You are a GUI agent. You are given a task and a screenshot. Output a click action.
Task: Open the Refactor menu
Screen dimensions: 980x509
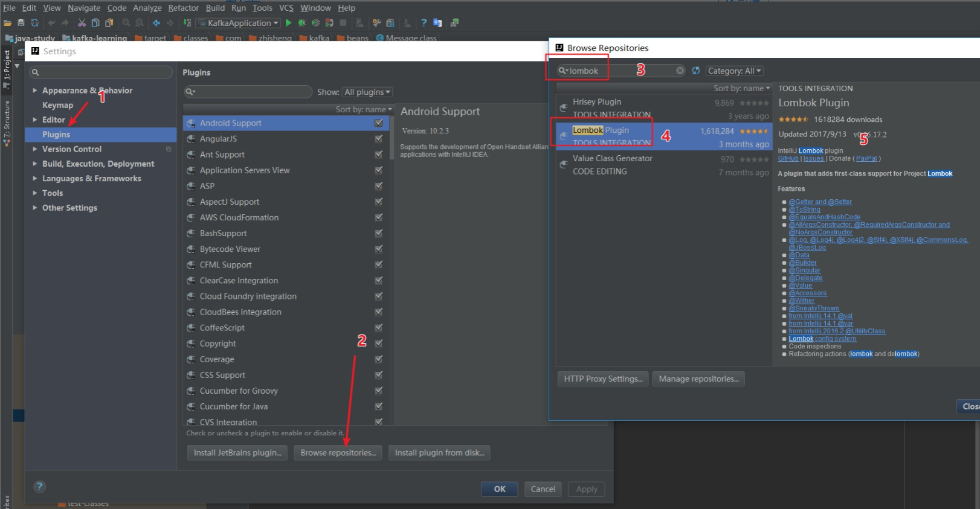[183, 8]
